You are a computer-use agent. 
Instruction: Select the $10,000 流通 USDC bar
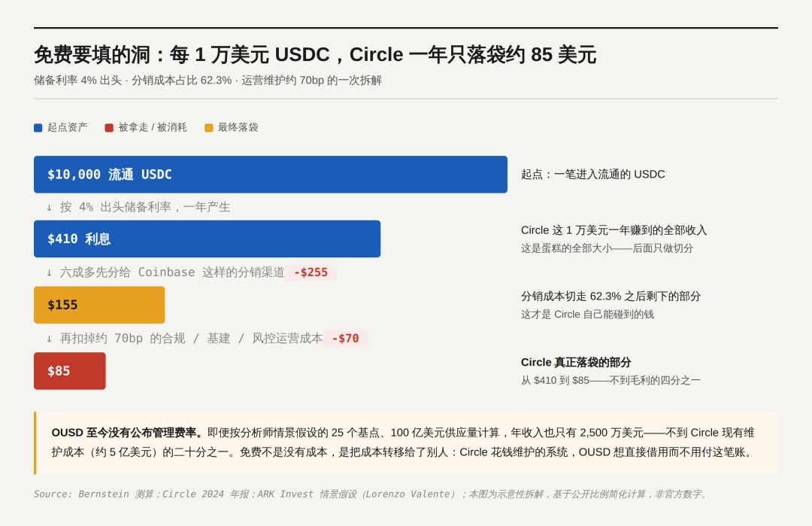(271, 175)
